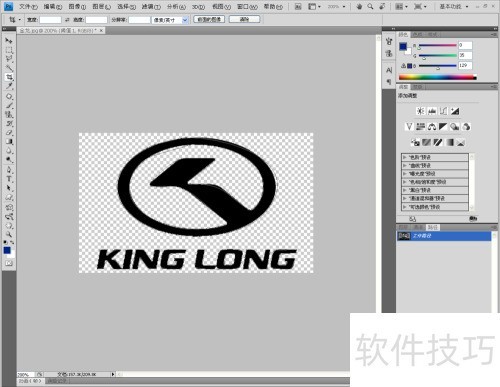
Task: Open the 编辑 menu
Action: click(x=53, y=7)
